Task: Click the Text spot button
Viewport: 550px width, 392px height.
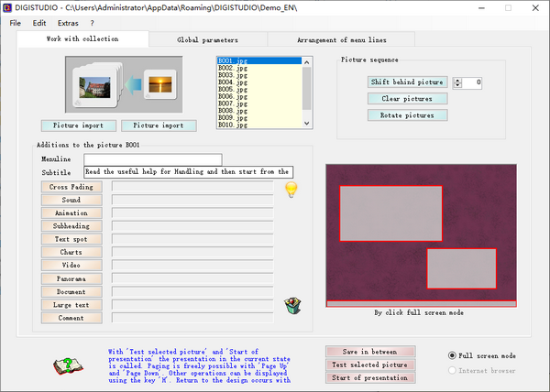Action: [x=71, y=239]
